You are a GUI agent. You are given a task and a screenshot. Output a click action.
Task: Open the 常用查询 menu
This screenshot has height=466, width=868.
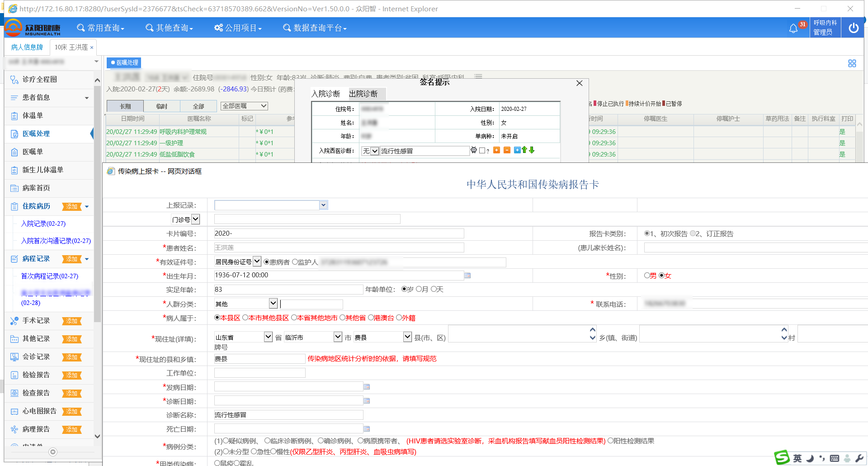coord(101,28)
